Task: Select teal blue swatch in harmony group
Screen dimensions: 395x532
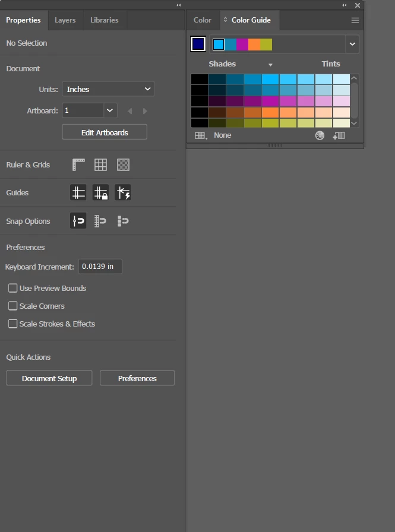Action: click(230, 45)
